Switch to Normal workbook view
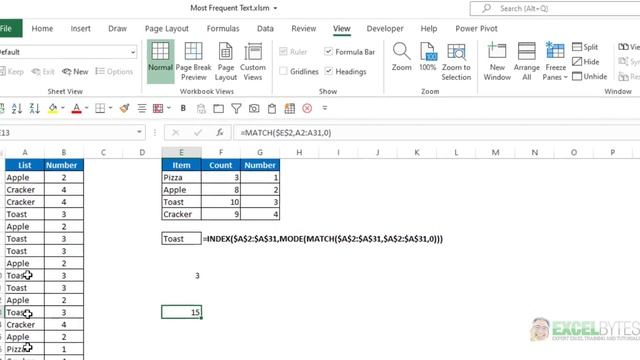Viewport: 640px width, 360px height. (x=160, y=61)
